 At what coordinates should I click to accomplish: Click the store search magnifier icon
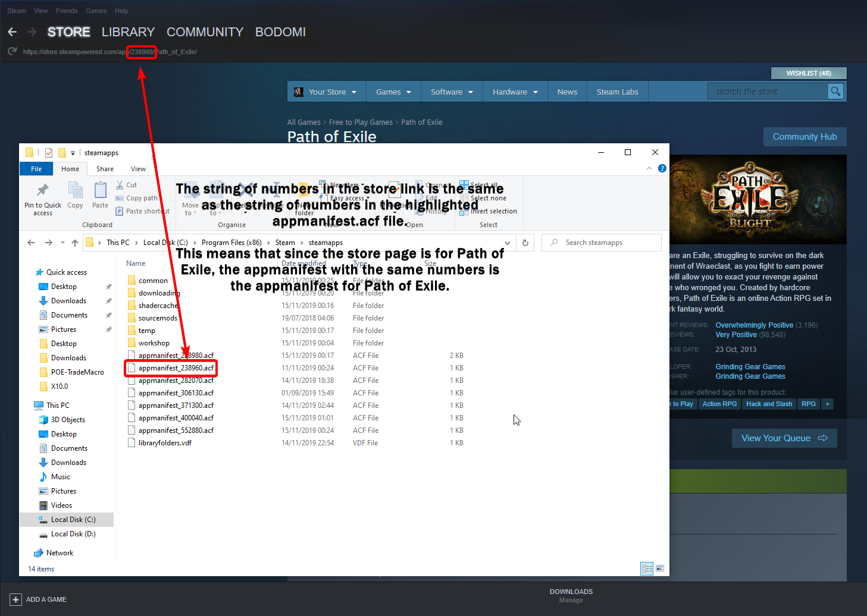coord(835,91)
